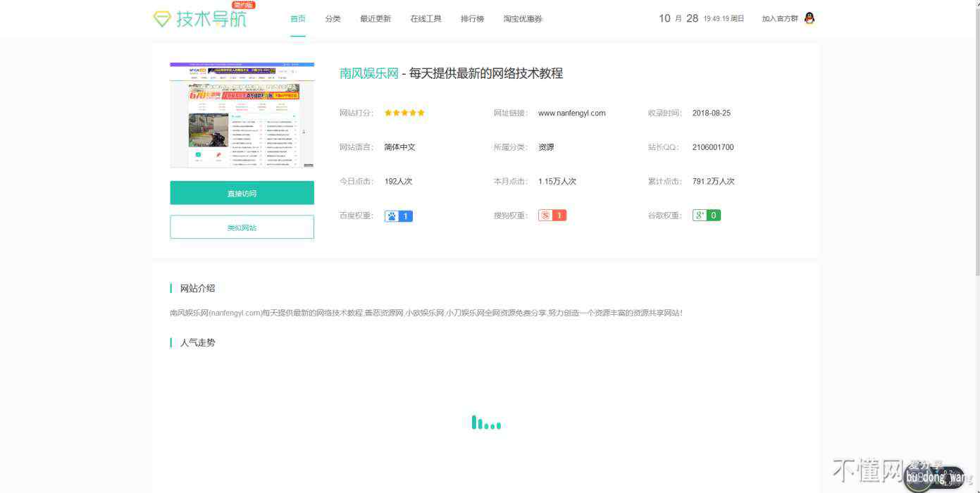Viewport: 980px width, 493px height.
Task: Open 在线工具 in navigation
Action: coord(426,19)
